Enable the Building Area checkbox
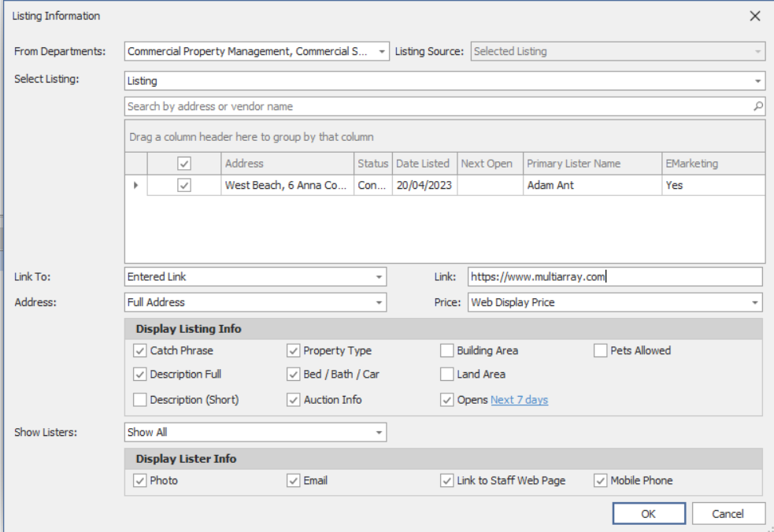The width and height of the screenshot is (774, 532). [x=446, y=350]
